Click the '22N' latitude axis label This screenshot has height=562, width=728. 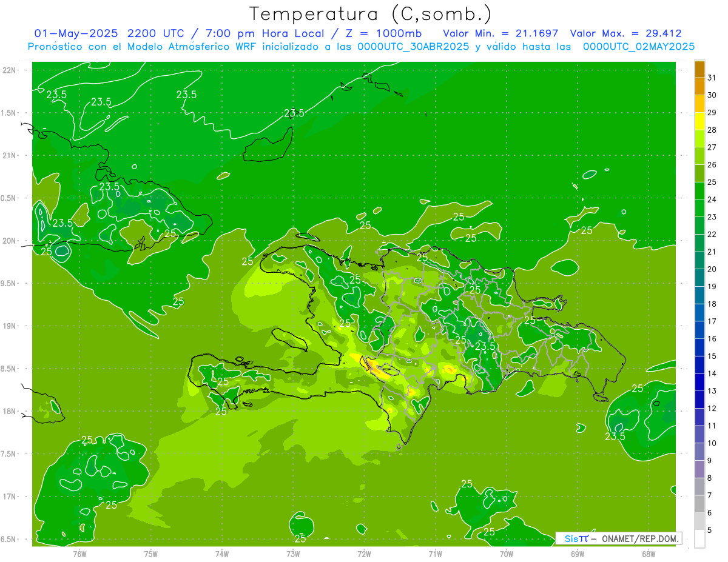pos(10,70)
